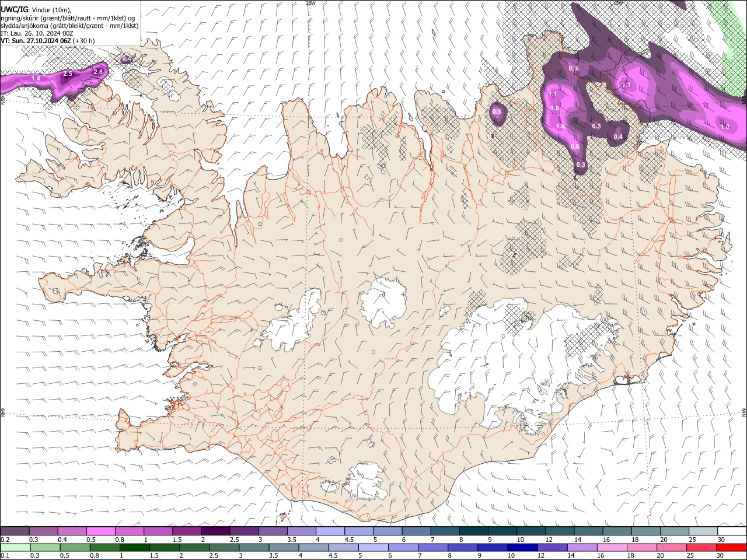The width and height of the screenshot is (747, 560).
Task: Select the bottom-row violet swatch between 14 and 16
Action: pos(582,547)
